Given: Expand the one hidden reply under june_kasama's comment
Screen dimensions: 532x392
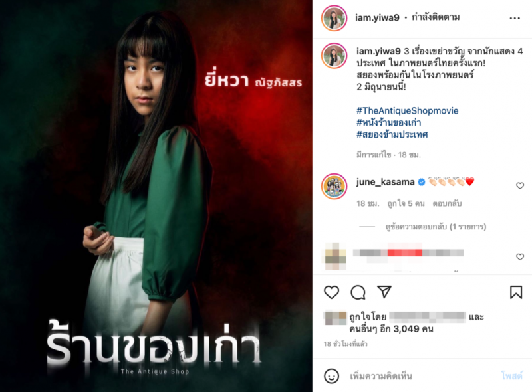Looking at the screenshot, I should point(436,227).
